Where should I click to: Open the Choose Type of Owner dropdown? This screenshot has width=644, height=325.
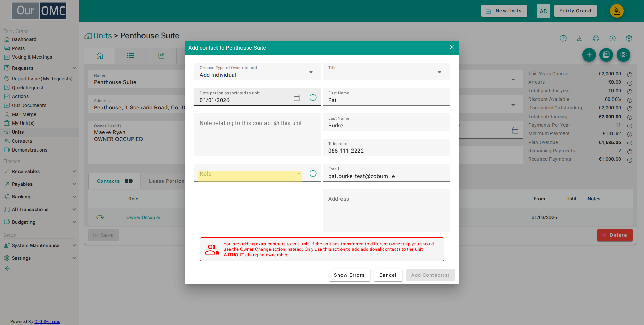point(258,71)
